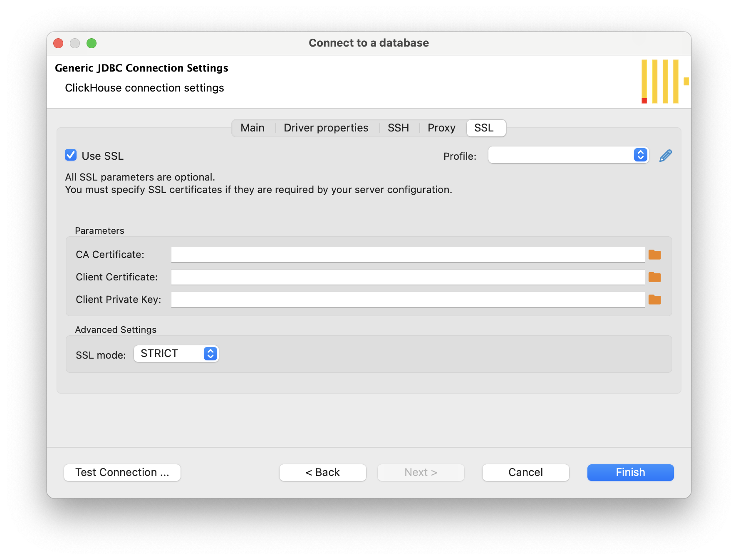
Task: Switch to the Main tab
Action: click(x=252, y=128)
